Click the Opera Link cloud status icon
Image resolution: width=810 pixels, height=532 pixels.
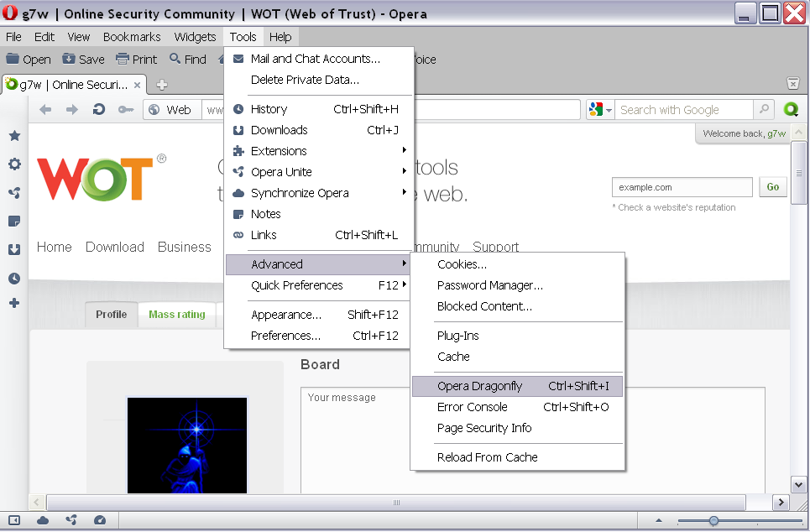[43, 520]
